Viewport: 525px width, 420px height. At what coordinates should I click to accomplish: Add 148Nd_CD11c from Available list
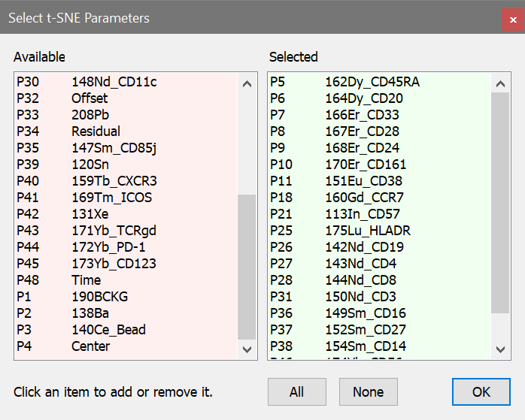pos(114,82)
